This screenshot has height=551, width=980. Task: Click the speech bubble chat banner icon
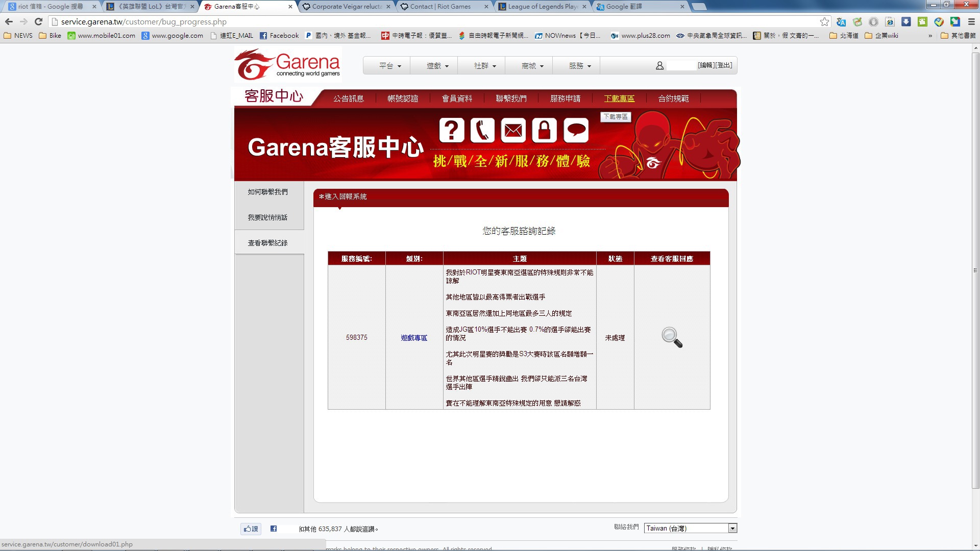(576, 130)
